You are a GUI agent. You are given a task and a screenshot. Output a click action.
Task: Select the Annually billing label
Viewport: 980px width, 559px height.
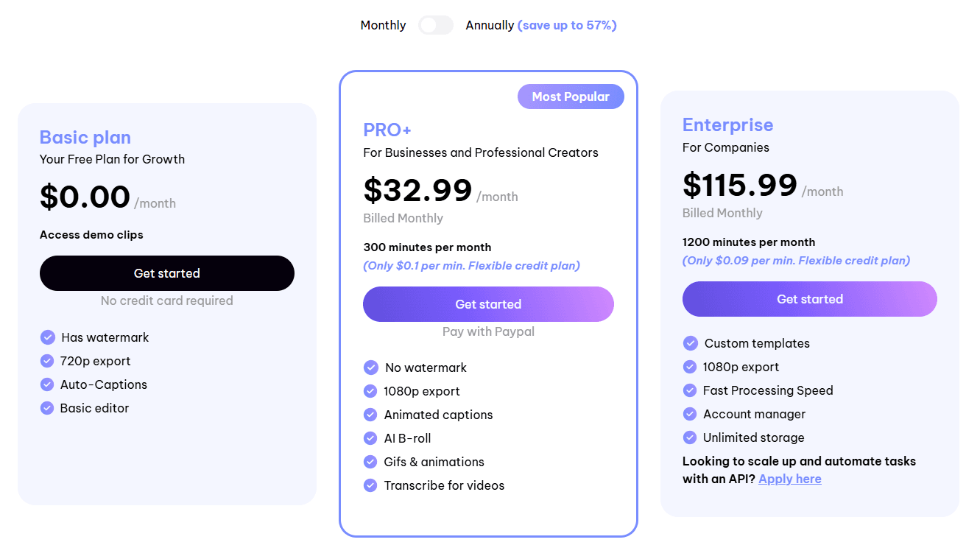490,25
